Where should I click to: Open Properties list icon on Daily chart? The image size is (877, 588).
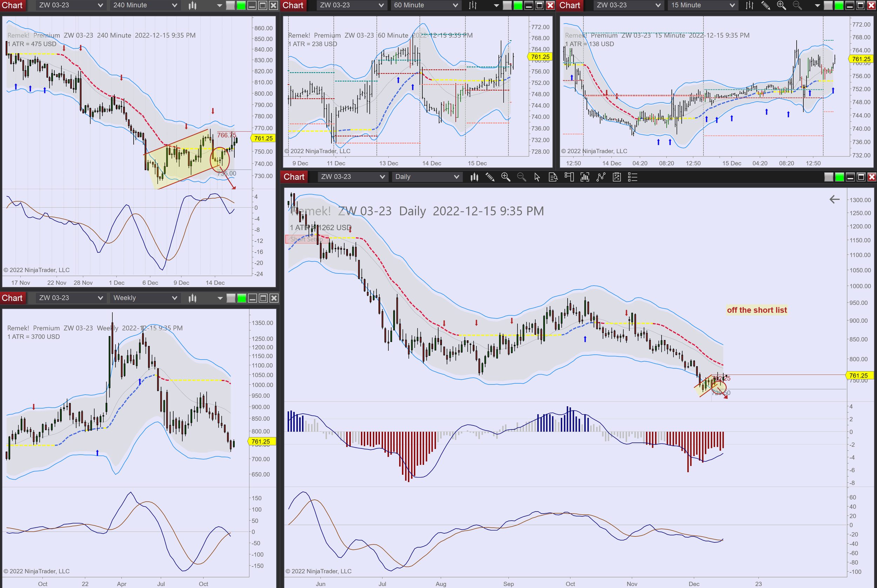pyautogui.click(x=632, y=177)
